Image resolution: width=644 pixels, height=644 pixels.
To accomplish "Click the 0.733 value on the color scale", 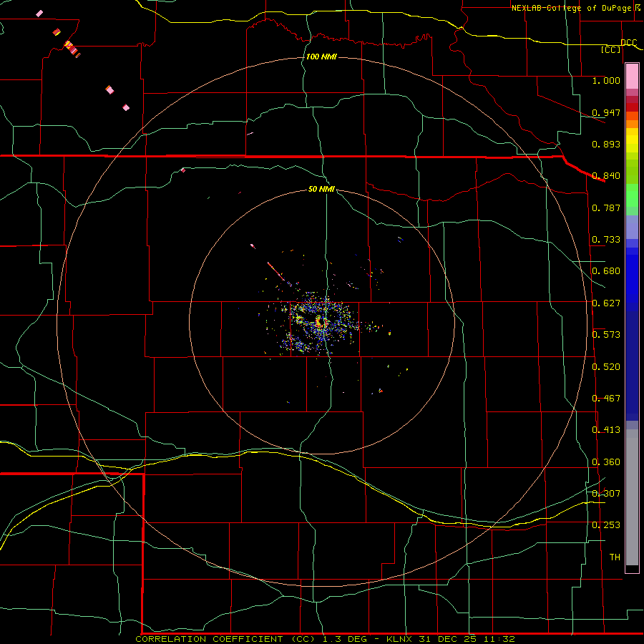I will [x=606, y=240].
